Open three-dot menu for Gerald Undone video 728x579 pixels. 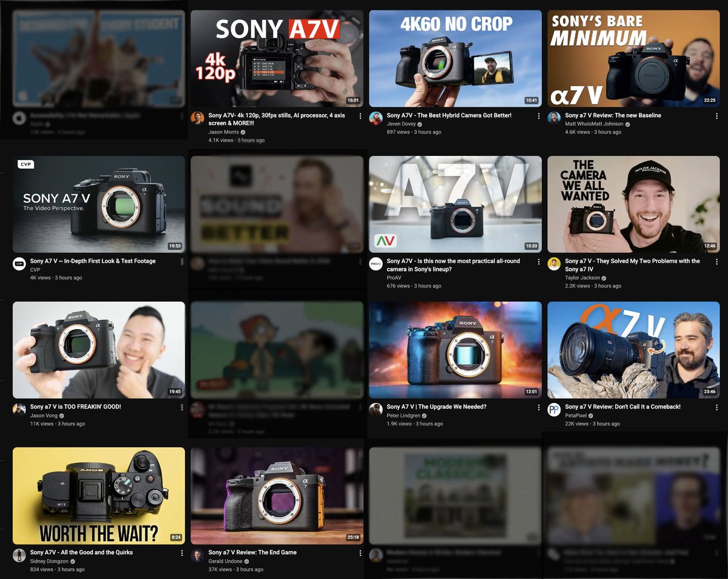(x=360, y=553)
